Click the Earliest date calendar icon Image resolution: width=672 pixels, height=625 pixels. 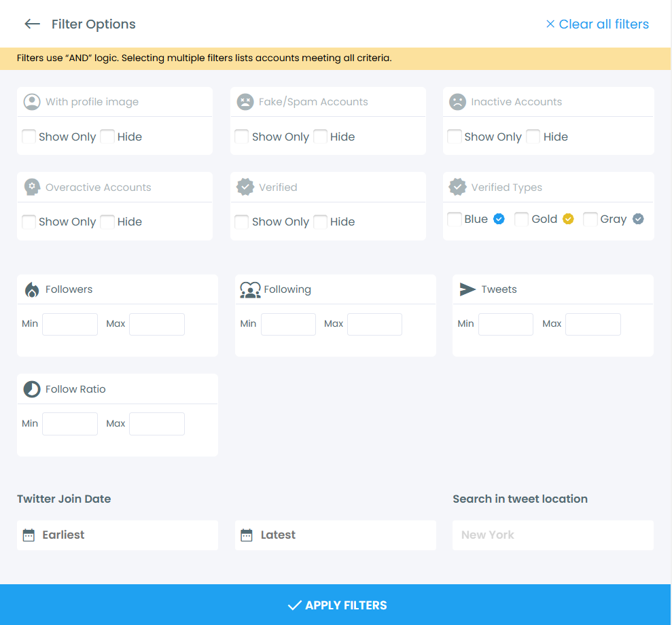coord(28,535)
